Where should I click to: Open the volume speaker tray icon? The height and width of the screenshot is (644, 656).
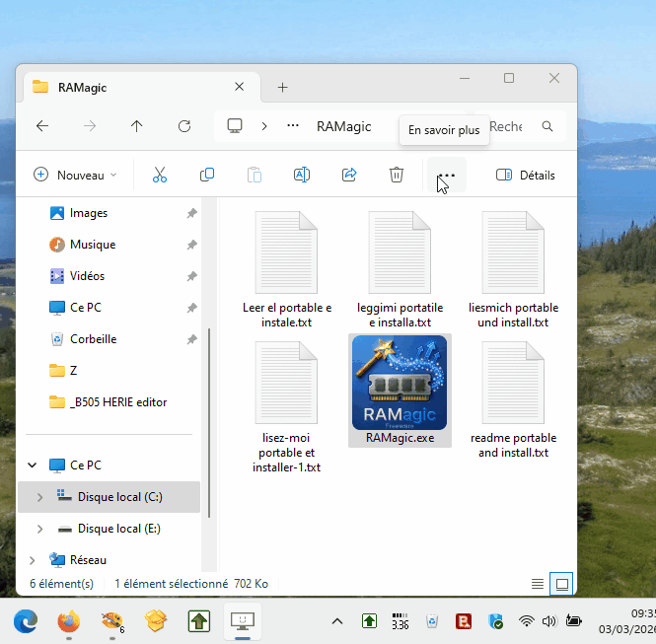[x=548, y=621]
